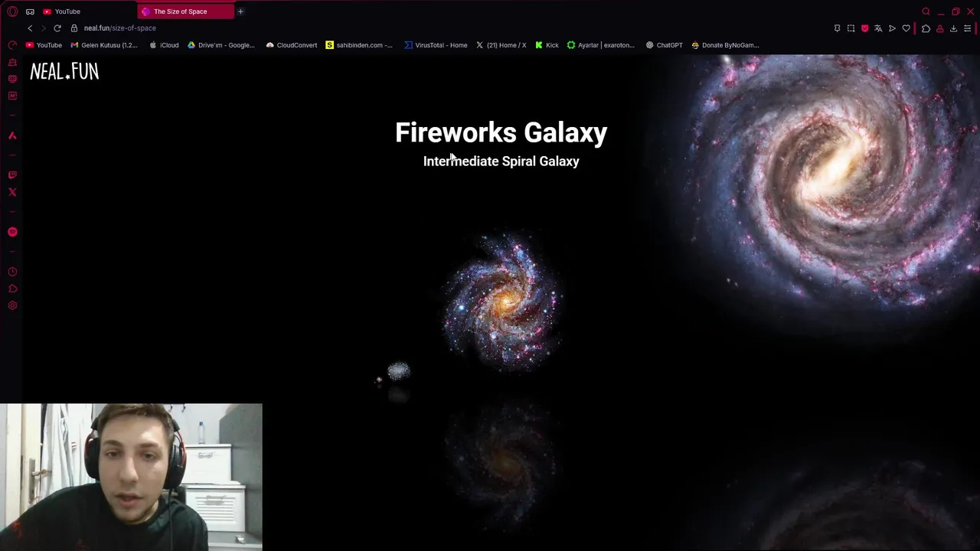This screenshot has height=551, width=980.
Task: Open the sahibinden.com bookmark
Action: [359, 45]
